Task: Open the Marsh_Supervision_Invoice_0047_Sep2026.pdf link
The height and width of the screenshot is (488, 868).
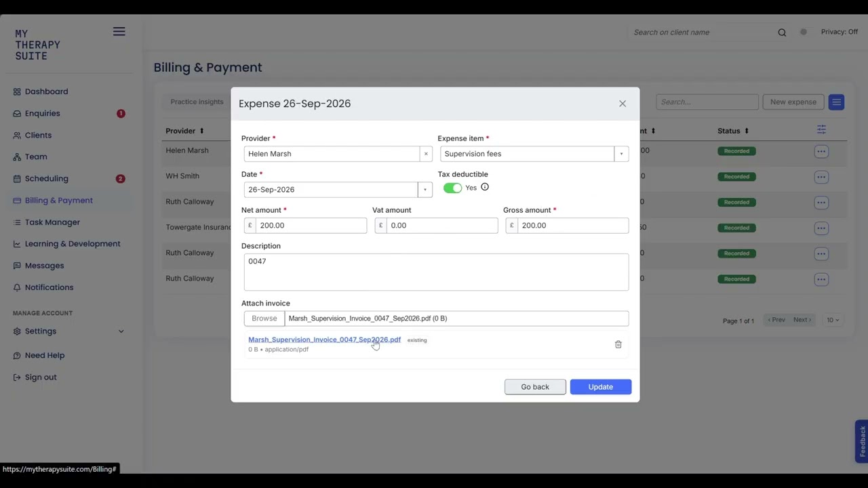Action: click(x=324, y=340)
